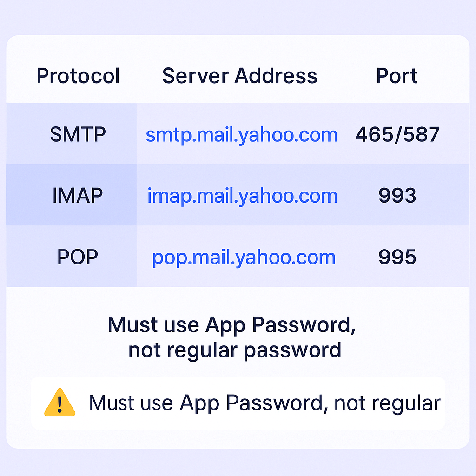
Task: Click the 465 SMTP port number
Action: pos(373,135)
